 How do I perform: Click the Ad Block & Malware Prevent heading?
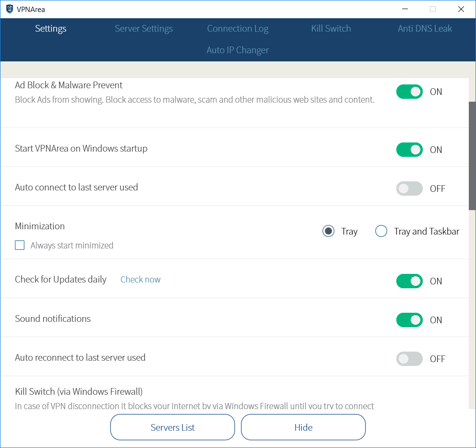pos(69,85)
